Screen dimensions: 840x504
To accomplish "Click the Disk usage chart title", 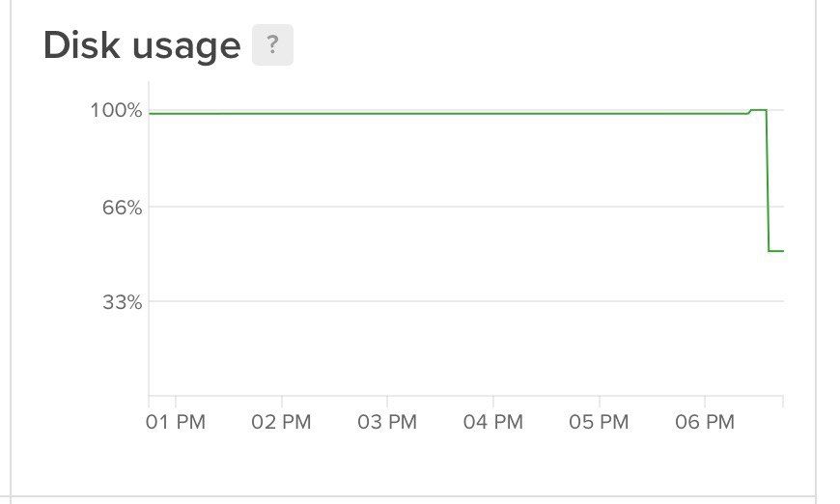I will pyautogui.click(x=142, y=45).
